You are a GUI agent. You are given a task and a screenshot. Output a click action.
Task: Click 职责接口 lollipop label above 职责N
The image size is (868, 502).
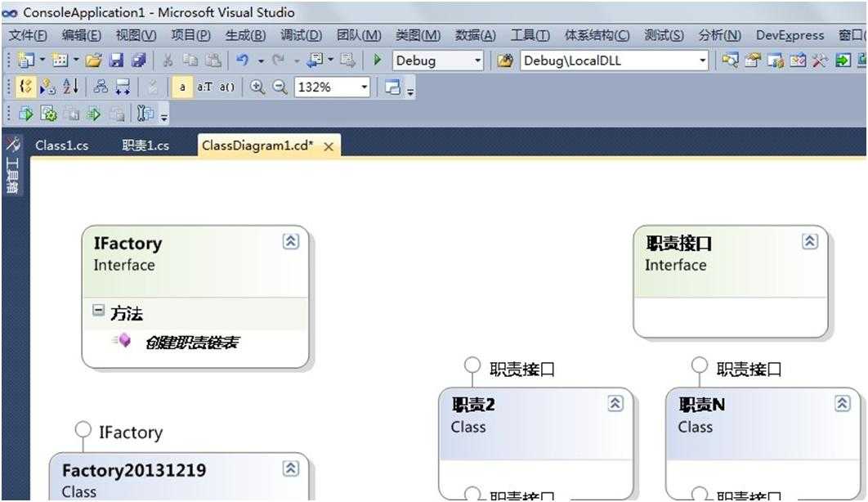(749, 369)
